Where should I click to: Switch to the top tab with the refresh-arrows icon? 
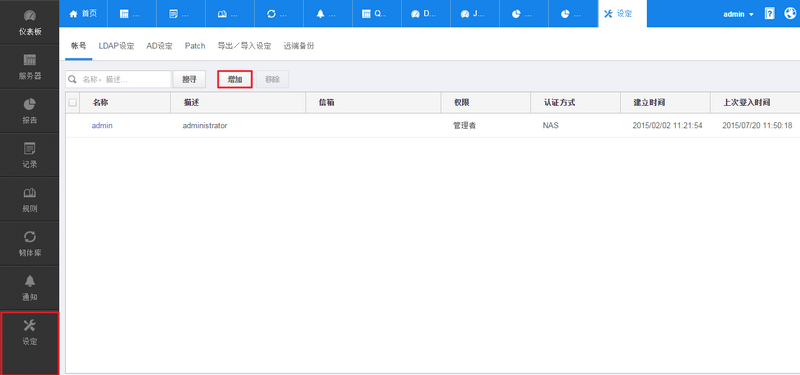click(x=279, y=14)
